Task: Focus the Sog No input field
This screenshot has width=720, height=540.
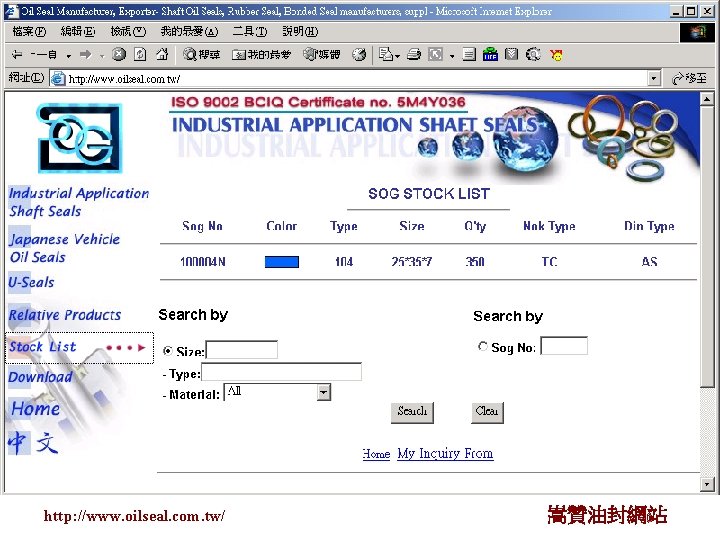Action: pyautogui.click(x=564, y=346)
